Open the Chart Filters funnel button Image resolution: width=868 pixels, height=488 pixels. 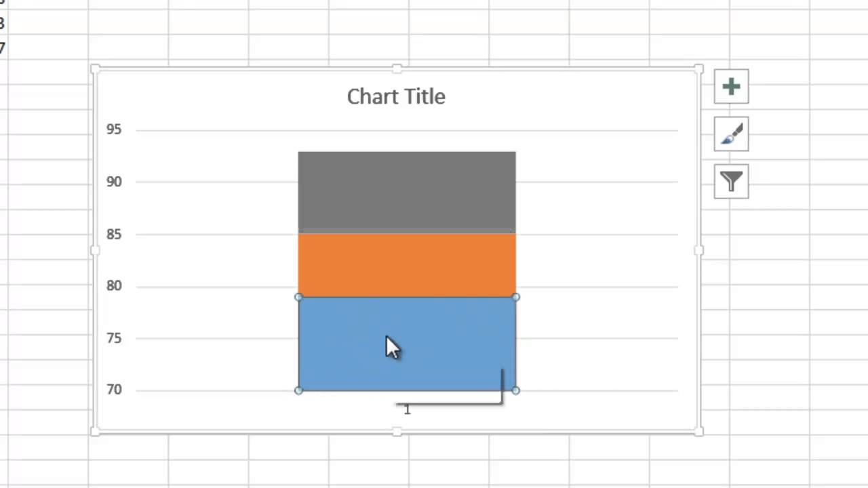pyautogui.click(x=731, y=181)
